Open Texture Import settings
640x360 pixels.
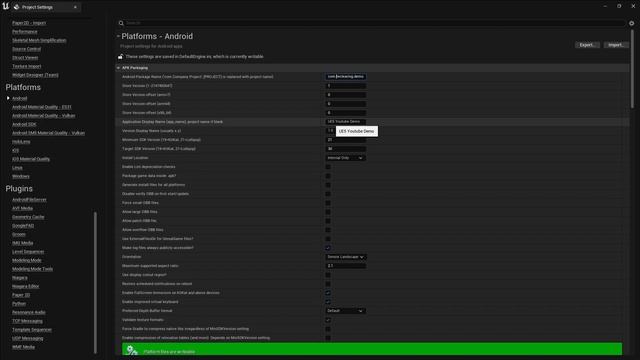pyautogui.click(x=27, y=66)
